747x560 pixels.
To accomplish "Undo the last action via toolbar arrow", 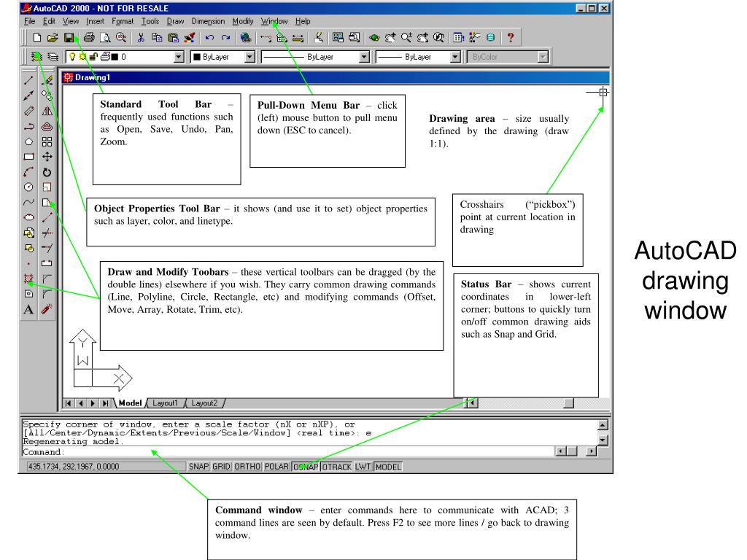I will tap(209, 38).
